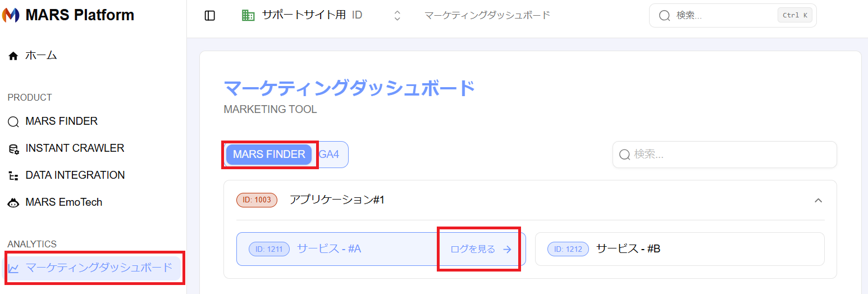Click the up-down chevron of organization selector

pos(397,16)
